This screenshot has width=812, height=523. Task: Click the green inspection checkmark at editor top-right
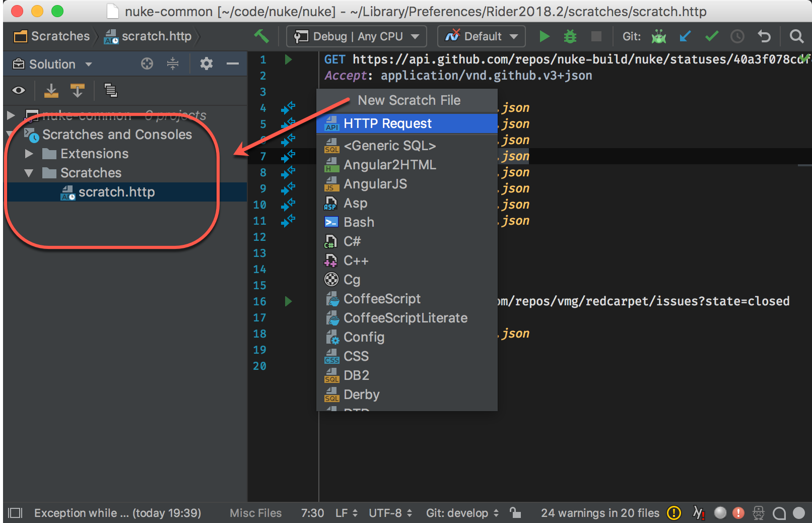coord(804,57)
